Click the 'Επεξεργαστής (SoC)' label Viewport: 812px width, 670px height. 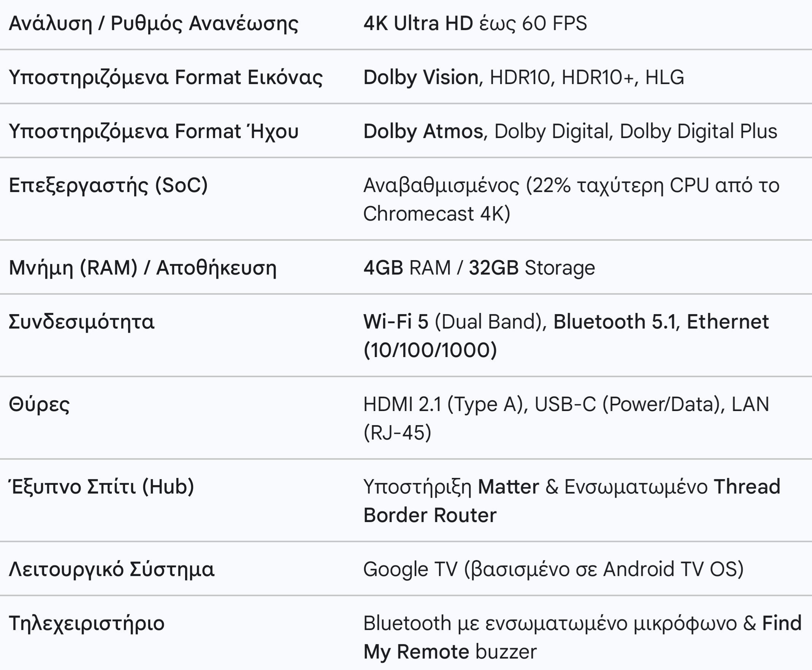coord(108,185)
